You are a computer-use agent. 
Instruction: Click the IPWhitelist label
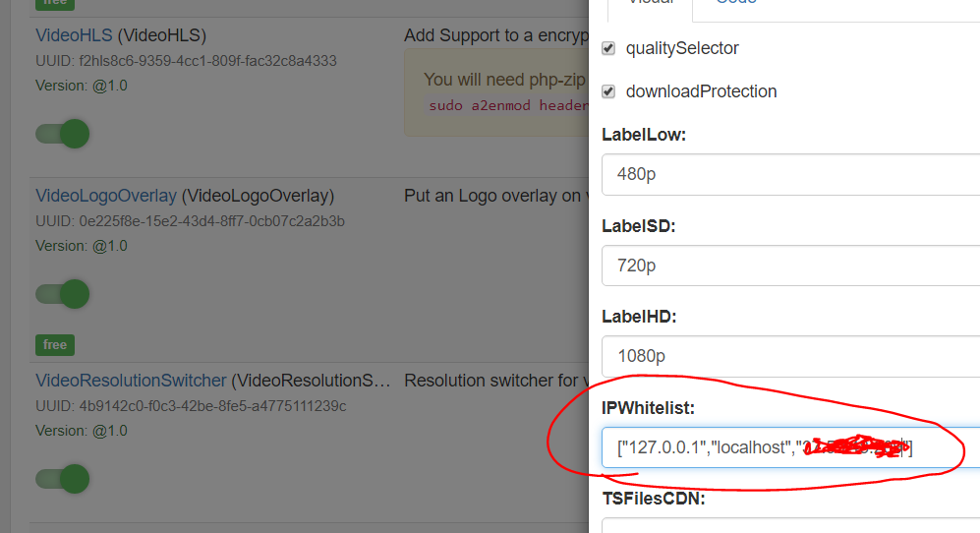tap(648, 408)
